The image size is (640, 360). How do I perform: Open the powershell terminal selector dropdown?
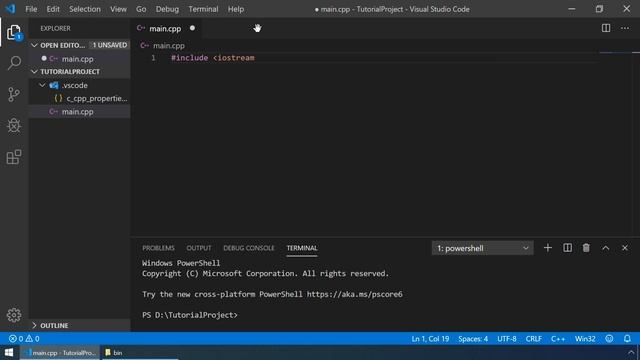point(482,248)
